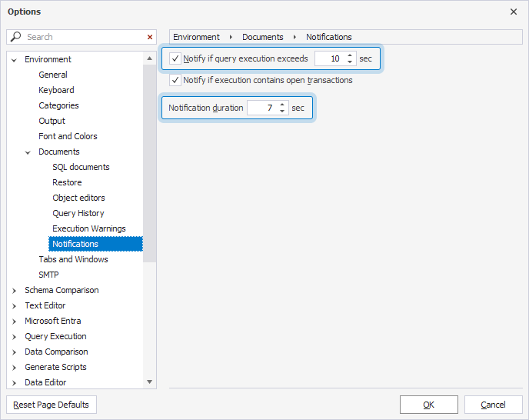Click the tree scrollbar down arrow
This screenshot has height=420, width=529.
[149, 382]
